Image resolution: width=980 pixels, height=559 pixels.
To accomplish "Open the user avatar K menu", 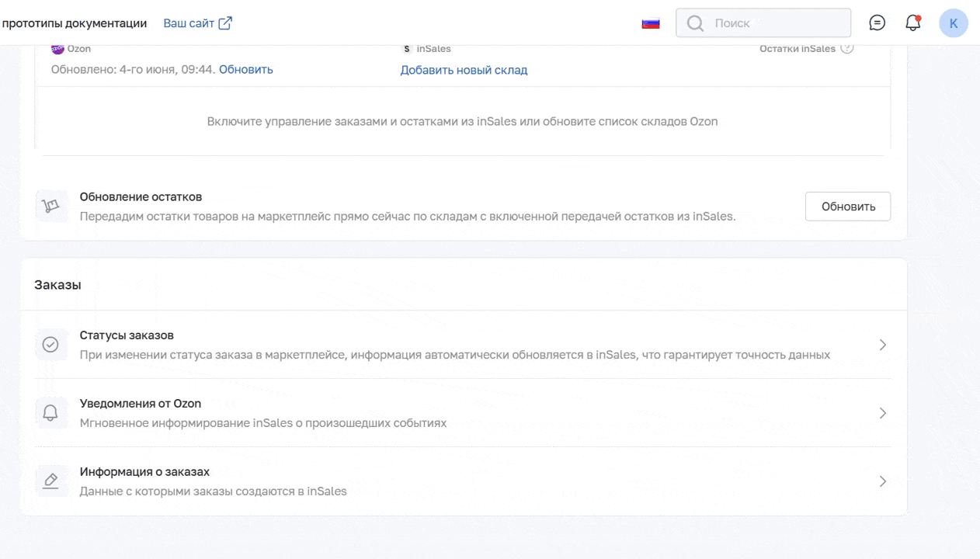I will [x=954, y=23].
